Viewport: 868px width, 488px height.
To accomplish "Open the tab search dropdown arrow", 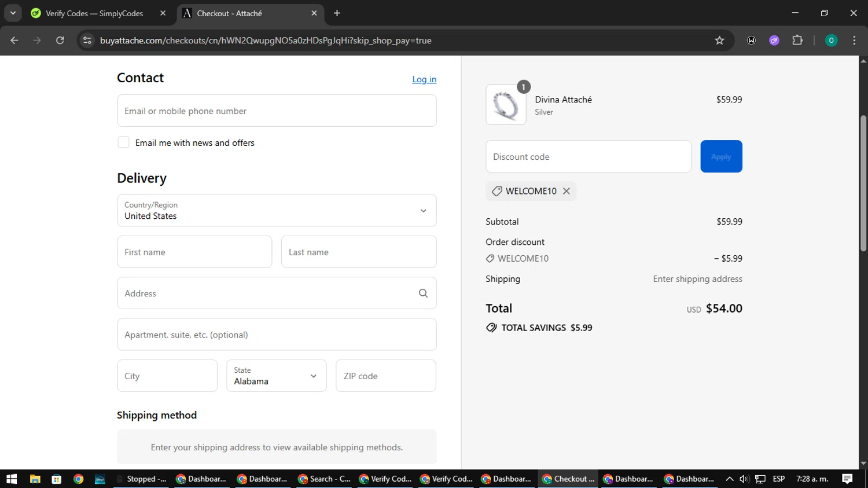I will coord(13,13).
